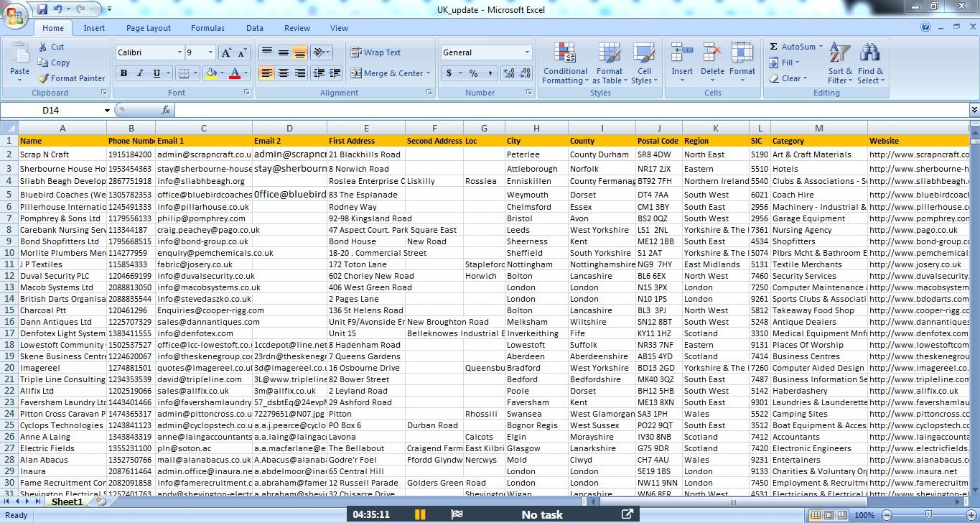Image resolution: width=980 pixels, height=523 pixels.
Task: Open Sort & Filter options
Action: click(840, 63)
